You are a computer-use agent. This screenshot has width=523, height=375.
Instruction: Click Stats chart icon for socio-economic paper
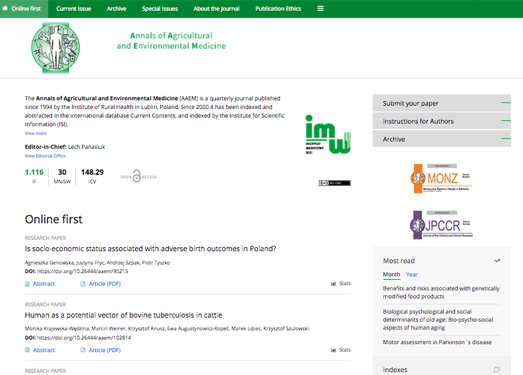click(333, 284)
